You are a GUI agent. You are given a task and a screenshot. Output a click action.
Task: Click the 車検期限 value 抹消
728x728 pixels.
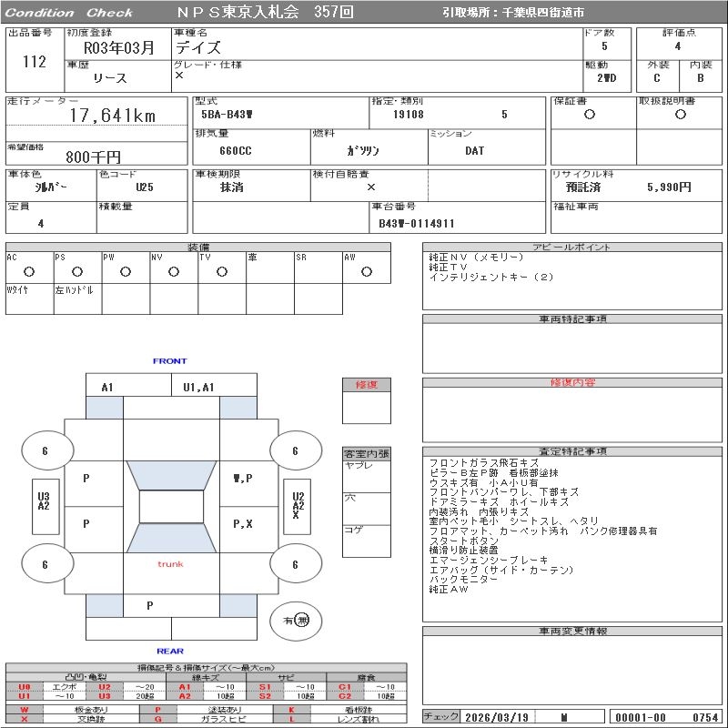232,187
